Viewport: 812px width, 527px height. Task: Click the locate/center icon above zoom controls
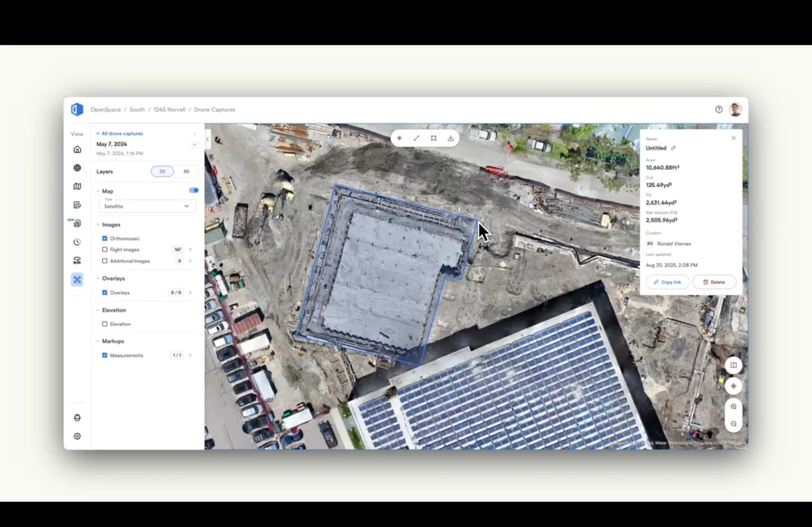(733, 386)
